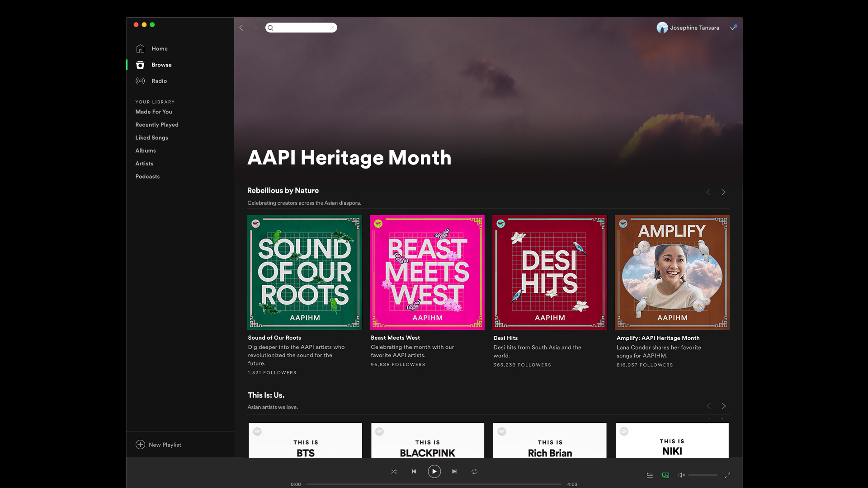This screenshot has height=488, width=868.
Task: Adjust the volume slider
Action: 703,475
